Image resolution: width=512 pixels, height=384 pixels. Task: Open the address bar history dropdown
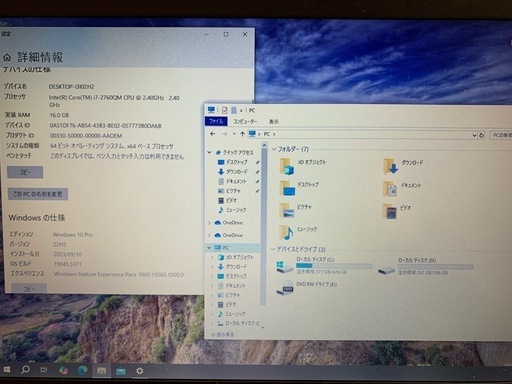coord(474,135)
